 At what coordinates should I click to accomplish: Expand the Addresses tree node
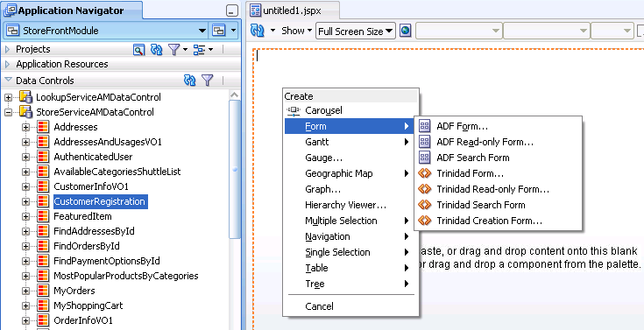(26, 127)
